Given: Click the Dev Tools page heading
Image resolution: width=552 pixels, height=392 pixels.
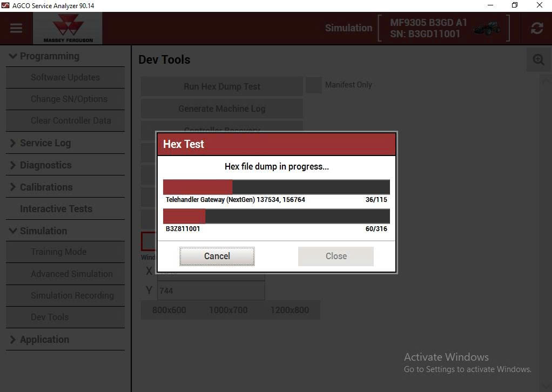Looking at the screenshot, I should coord(164,60).
